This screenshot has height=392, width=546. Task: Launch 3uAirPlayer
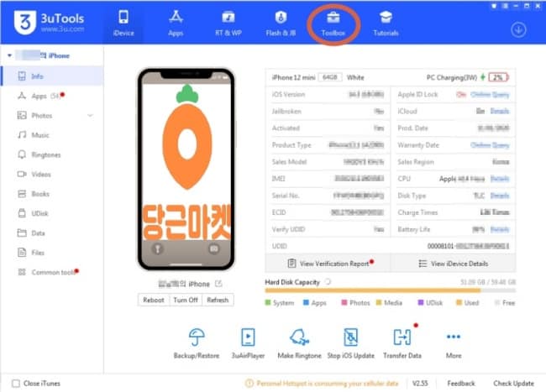(248, 343)
